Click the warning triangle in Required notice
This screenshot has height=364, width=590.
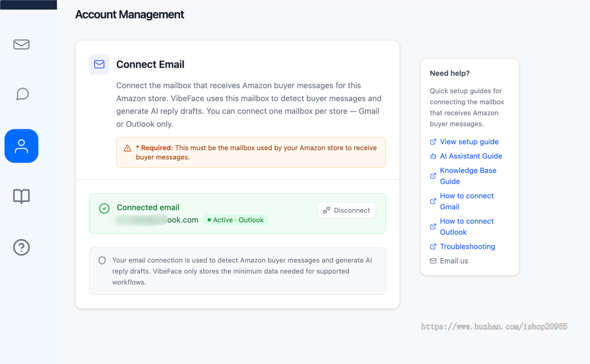pos(127,148)
